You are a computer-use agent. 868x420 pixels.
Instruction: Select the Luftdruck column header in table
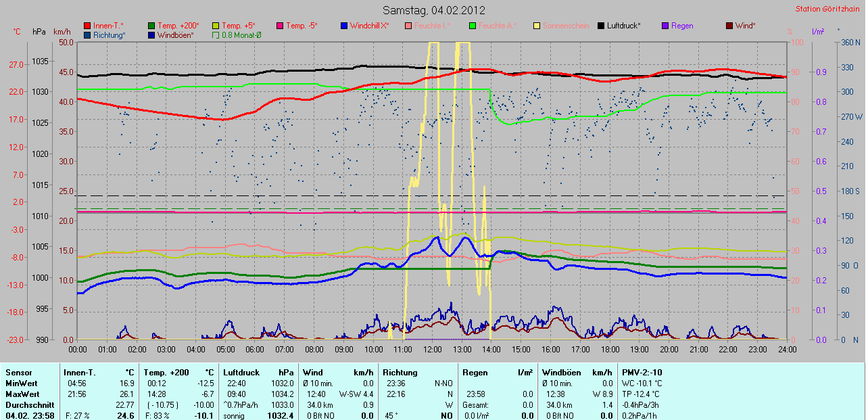click(x=241, y=372)
